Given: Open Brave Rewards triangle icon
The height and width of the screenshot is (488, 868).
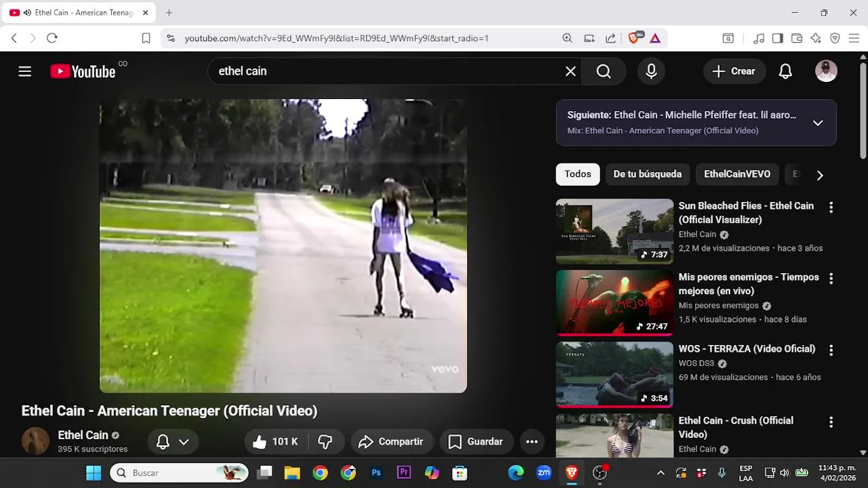Looking at the screenshot, I should (x=655, y=39).
